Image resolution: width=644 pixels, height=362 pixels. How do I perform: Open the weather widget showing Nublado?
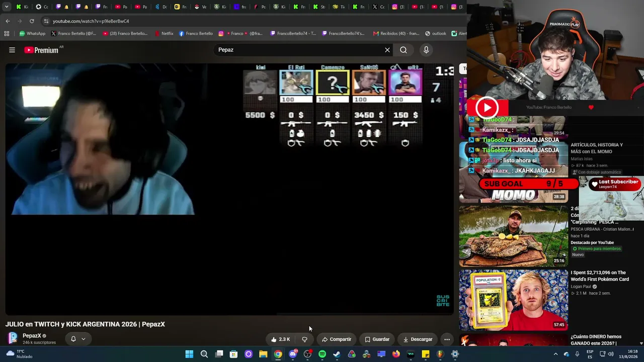pyautogui.click(x=19, y=354)
